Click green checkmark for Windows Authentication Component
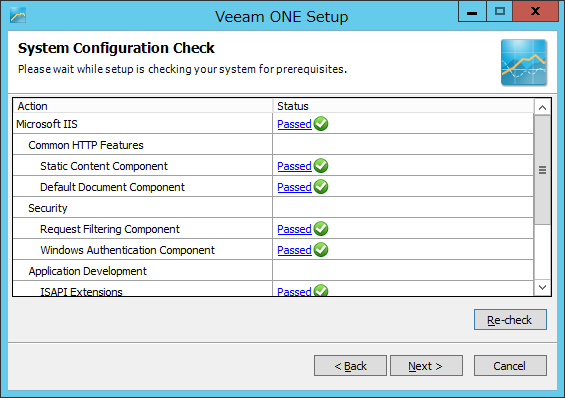Screen dimensions: 565x398 (321, 250)
